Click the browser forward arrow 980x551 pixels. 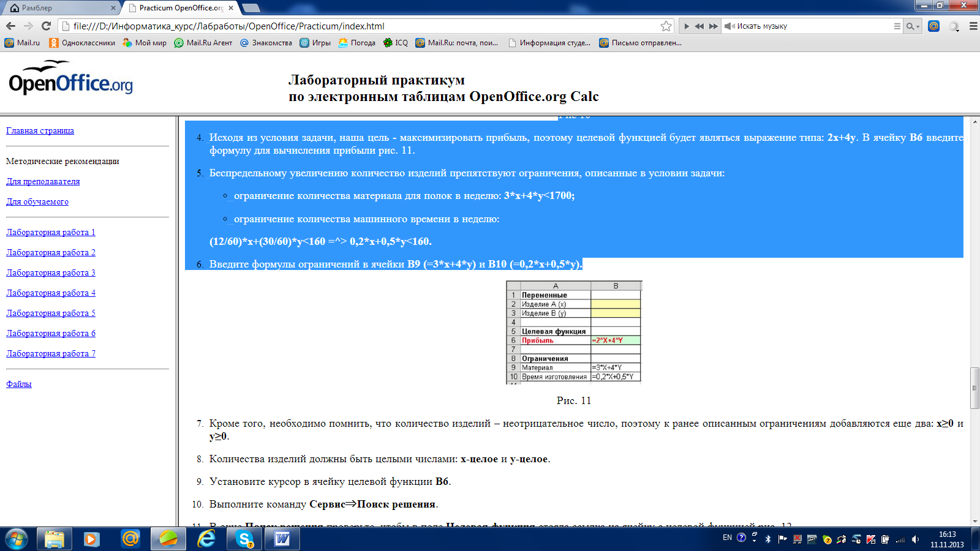tap(28, 26)
